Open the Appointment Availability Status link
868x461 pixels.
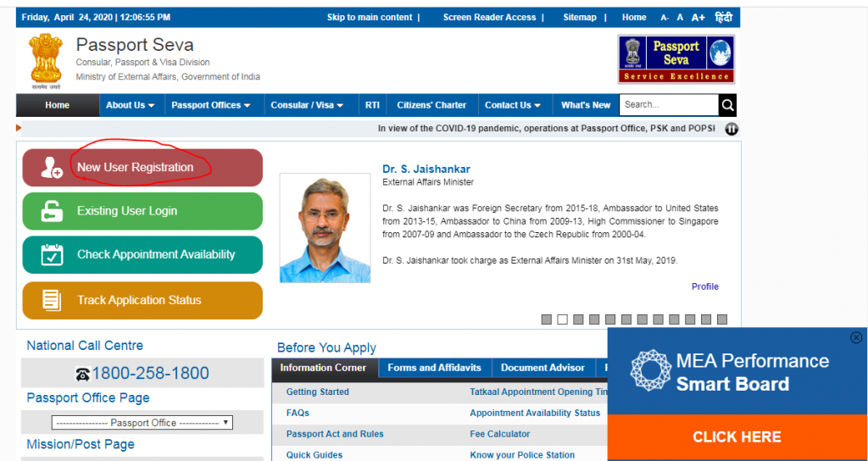click(535, 413)
